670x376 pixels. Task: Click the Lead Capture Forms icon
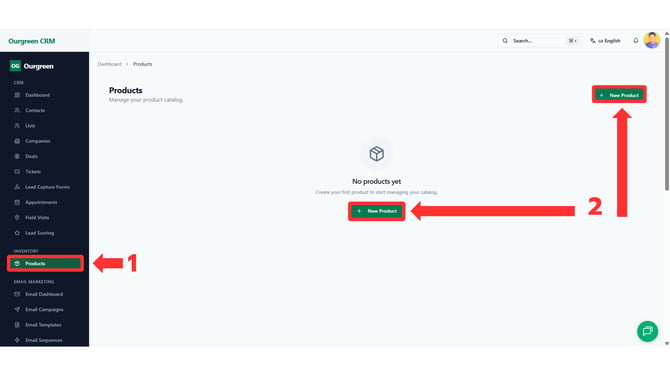point(17,187)
